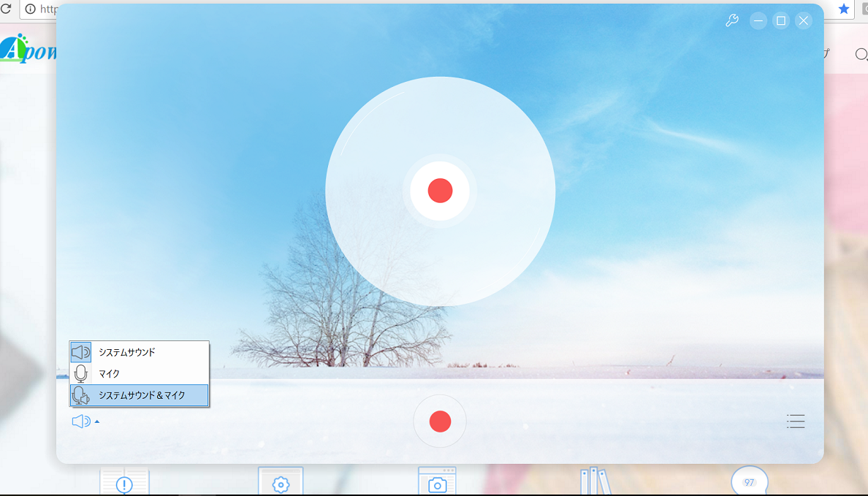Open settings with the wrench icon

[731, 20]
